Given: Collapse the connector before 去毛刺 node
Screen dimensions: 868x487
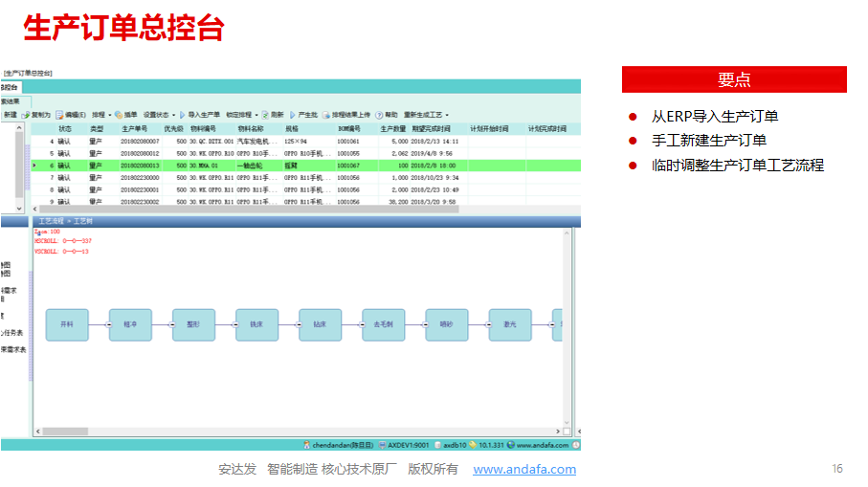Looking at the screenshot, I should click(x=362, y=325).
